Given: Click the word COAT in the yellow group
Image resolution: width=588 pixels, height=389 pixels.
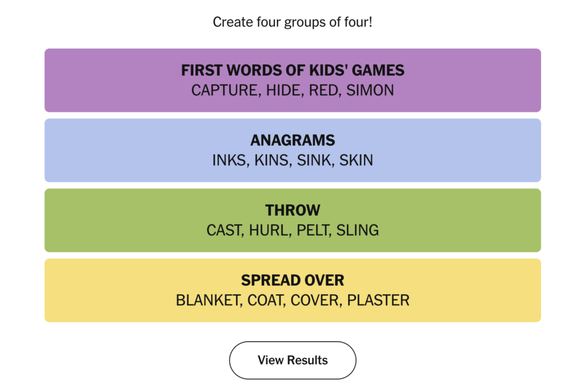Looking at the screenshot, I should pyautogui.click(x=265, y=300).
